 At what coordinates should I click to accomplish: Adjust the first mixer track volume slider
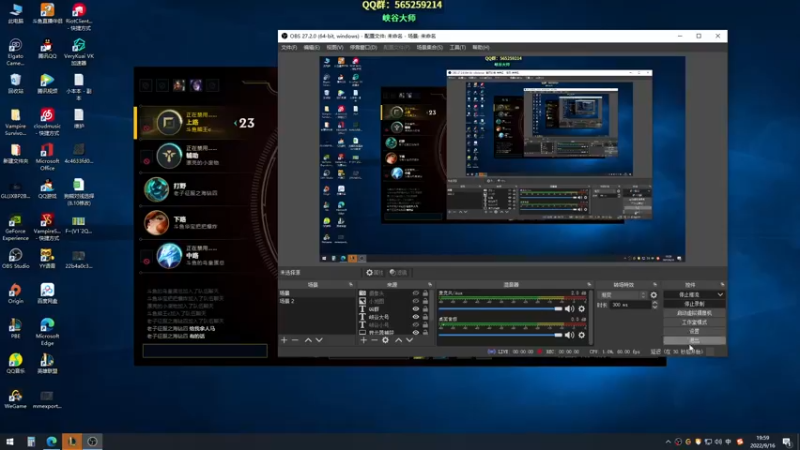500,309
